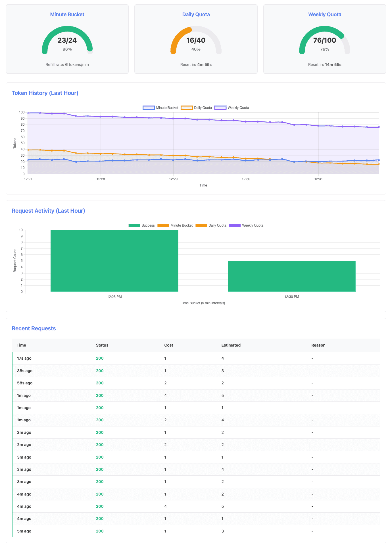
Task: Click the Estimated column header
Action: tap(231, 345)
